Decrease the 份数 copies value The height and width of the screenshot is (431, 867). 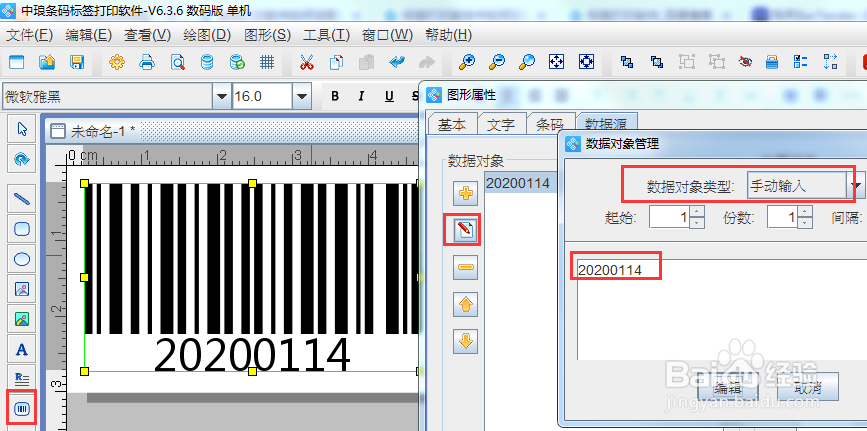point(806,222)
